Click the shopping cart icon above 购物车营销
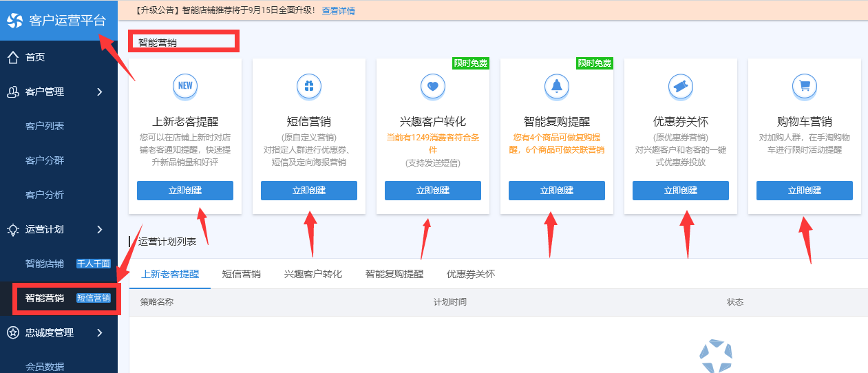The width and height of the screenshot is (868, 373). [x=805, y=86]
